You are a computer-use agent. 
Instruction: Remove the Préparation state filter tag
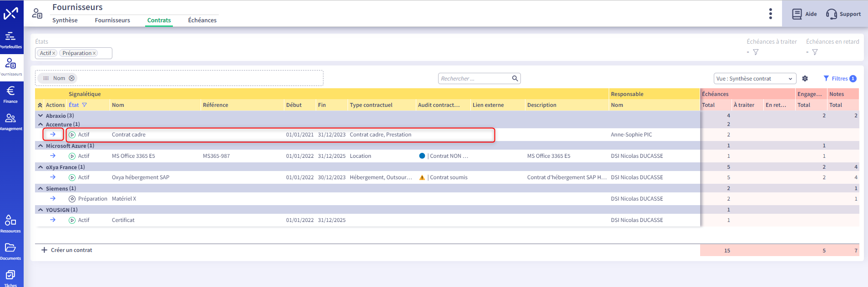[x=94, y=53]
